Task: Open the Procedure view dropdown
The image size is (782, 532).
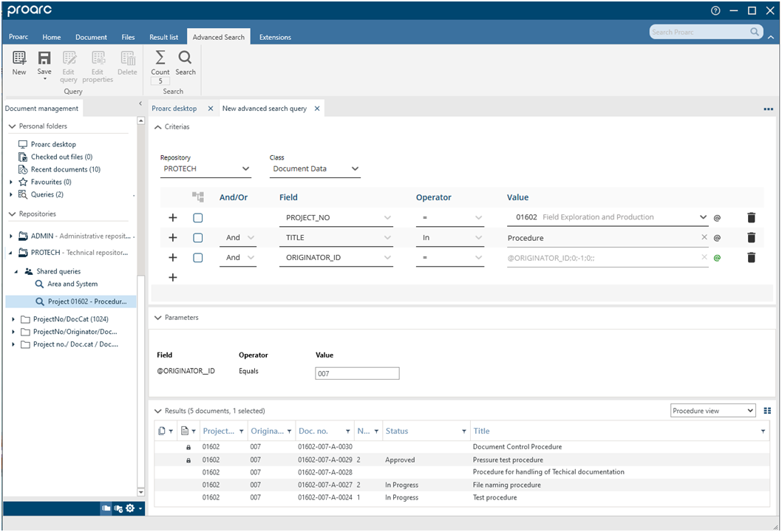Action: [712, 410]
